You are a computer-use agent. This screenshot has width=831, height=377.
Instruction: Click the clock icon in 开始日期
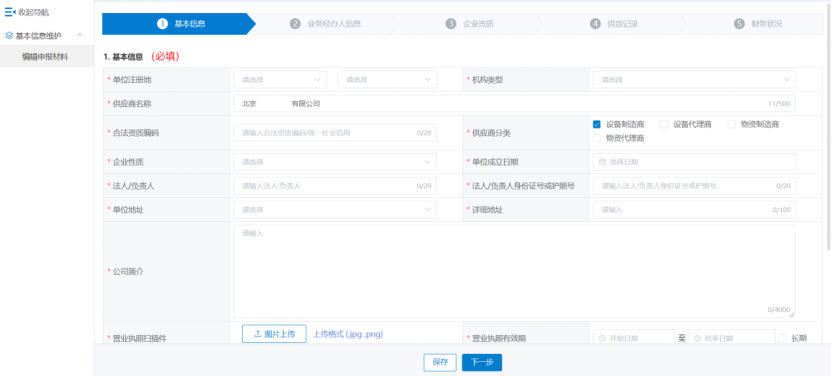point(602,338)
